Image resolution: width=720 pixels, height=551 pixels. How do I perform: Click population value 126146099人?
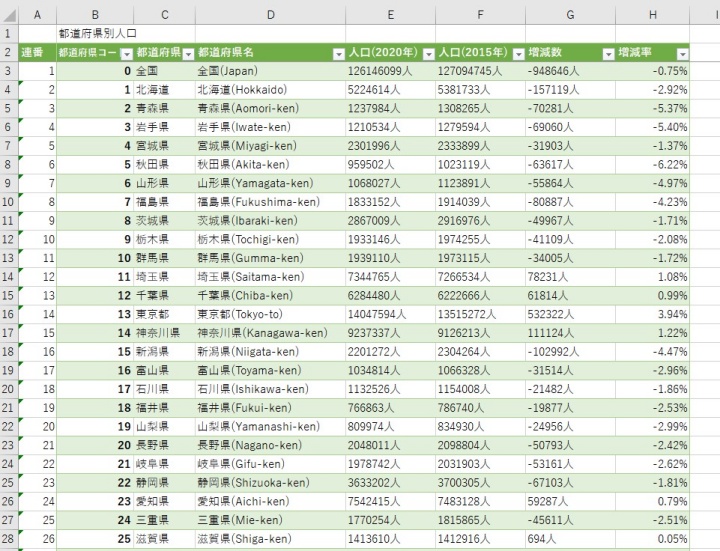390,71
